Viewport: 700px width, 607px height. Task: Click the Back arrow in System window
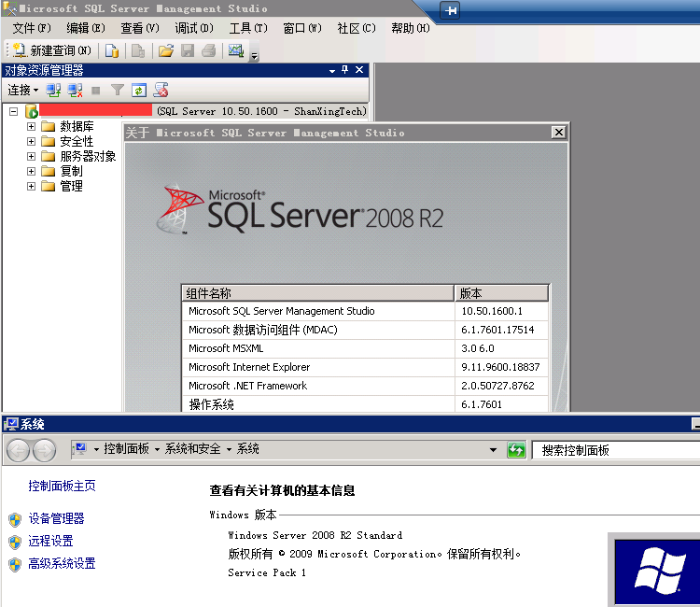click(x=19, y=450)
